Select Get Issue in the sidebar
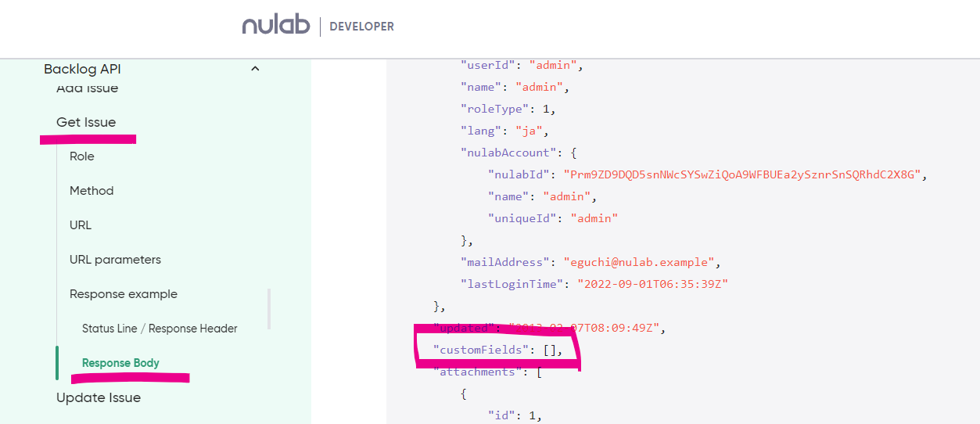Viewport: 980px width, 424px height. pos(86,122)
